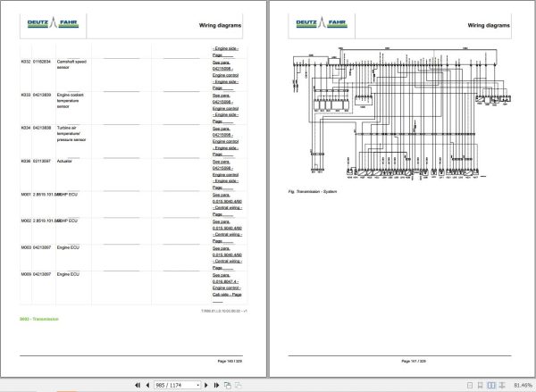
Task: Select the Actuator description text
Action: pos(64,161)
